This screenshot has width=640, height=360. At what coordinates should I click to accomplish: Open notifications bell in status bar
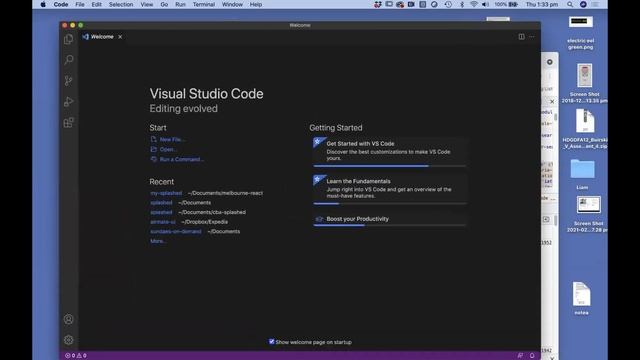click(x=532, y=356)
